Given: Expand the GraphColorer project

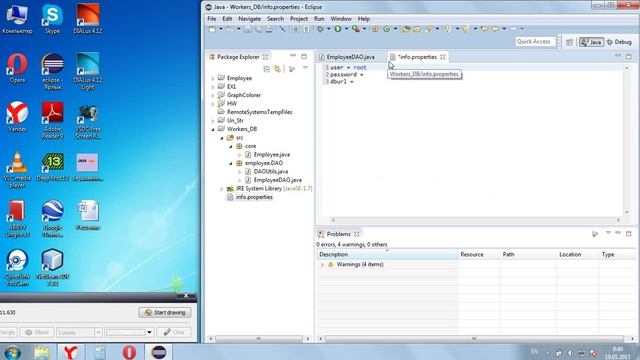Looking at the screenshot, I should [x=213, y=96].
